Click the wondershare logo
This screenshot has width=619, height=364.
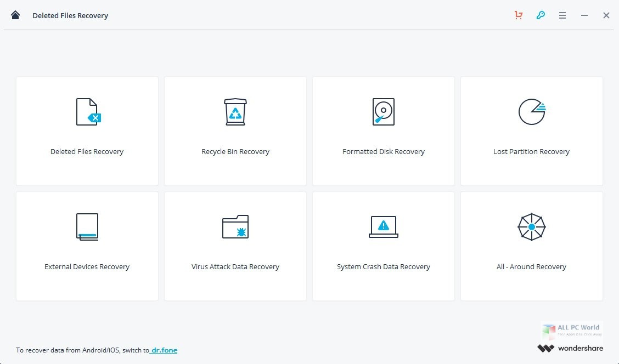tap(571, 348)
